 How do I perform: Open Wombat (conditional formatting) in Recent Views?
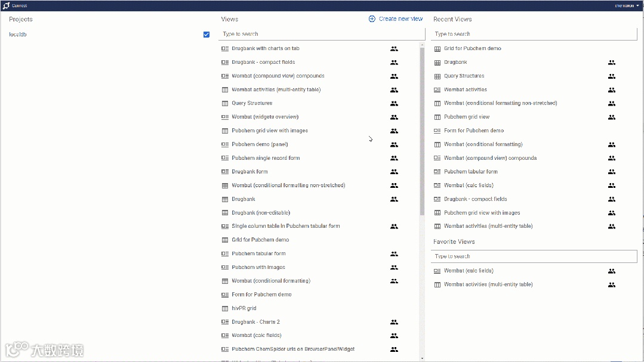pyautogui.click(x=483, y=144)
